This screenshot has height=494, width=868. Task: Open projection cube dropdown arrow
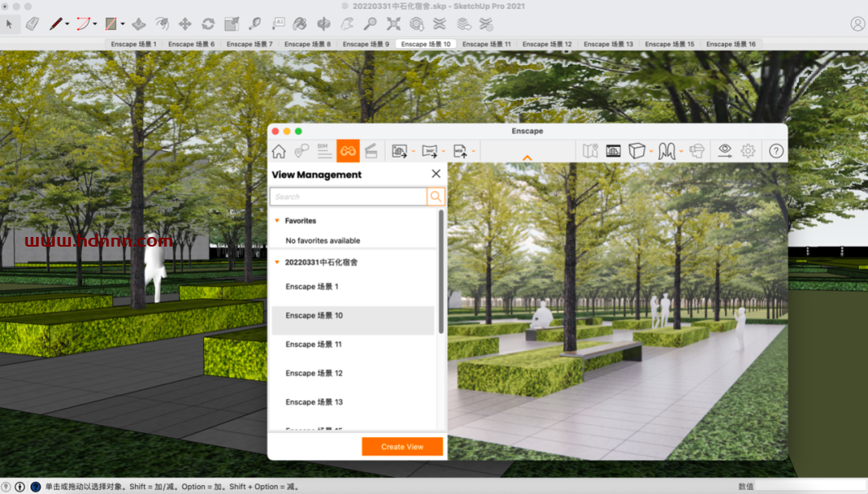click(x=651, y=152)
